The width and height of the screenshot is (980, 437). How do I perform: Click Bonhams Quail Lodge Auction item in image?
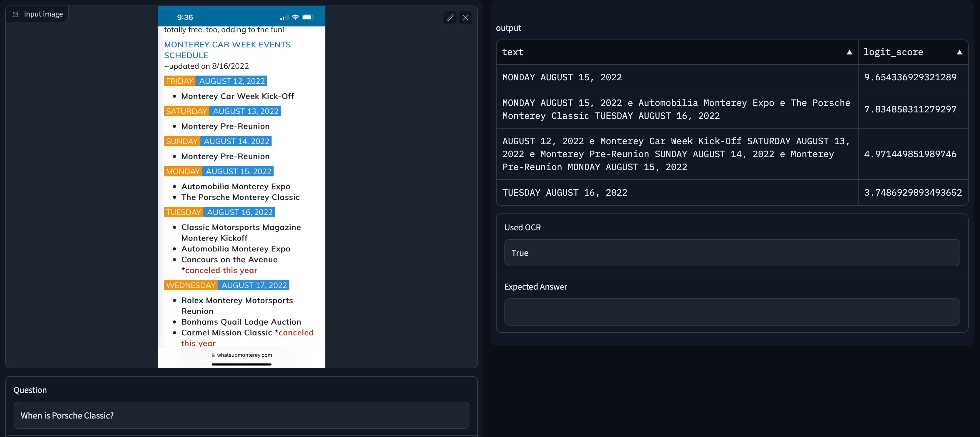[241, 322]
